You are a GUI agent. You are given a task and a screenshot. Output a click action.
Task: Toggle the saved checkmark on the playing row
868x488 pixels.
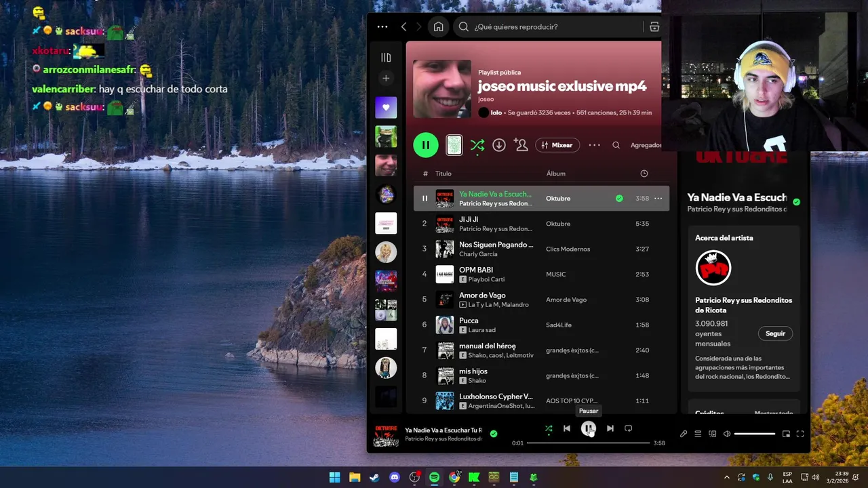coord(619,199)
